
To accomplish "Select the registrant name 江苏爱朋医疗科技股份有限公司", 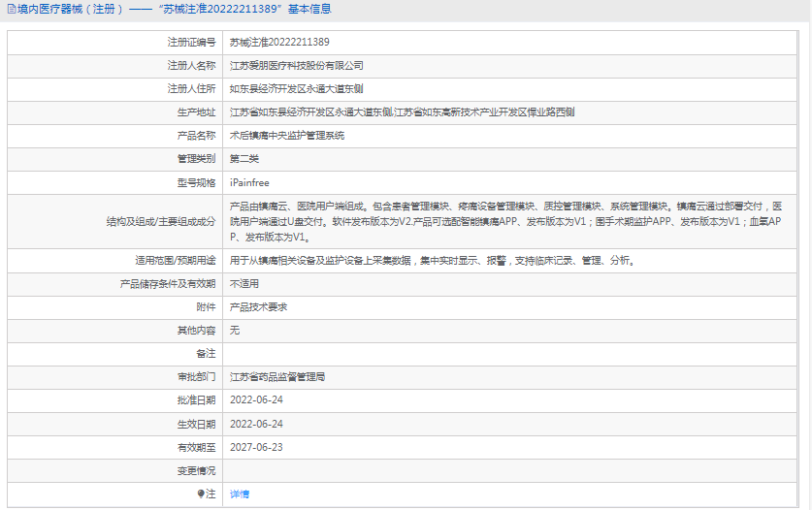I will click(297, 66).
